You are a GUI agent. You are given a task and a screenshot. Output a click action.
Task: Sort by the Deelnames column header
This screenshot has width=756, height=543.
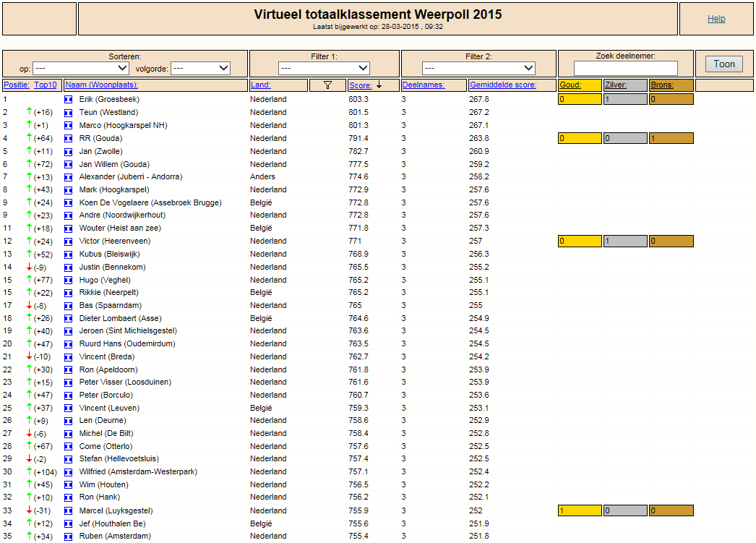click(x=424, y=85)
